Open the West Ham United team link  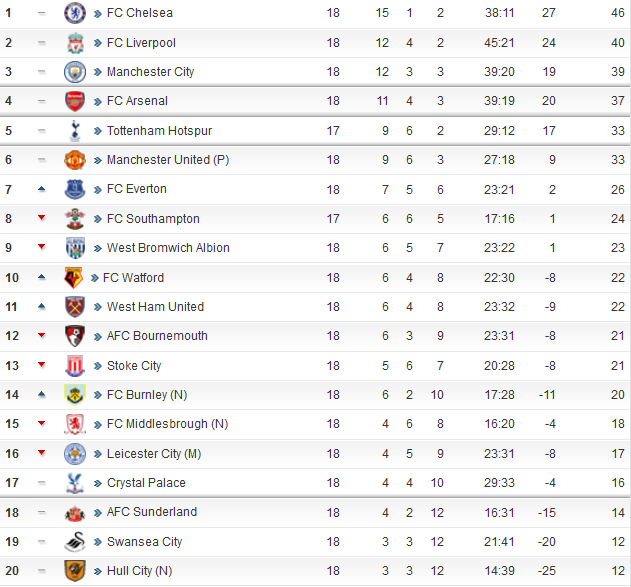tap(155, 307)
